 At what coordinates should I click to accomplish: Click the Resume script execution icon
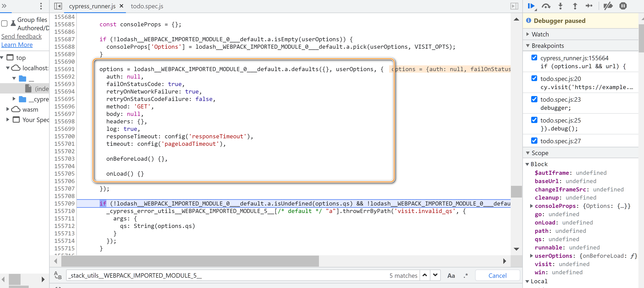[x=531, y=6]
